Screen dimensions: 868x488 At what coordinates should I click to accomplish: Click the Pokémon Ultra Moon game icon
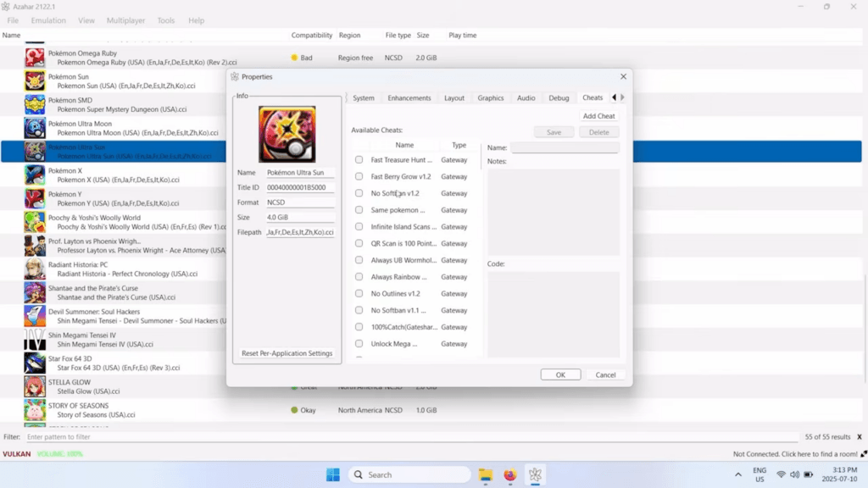34,128
